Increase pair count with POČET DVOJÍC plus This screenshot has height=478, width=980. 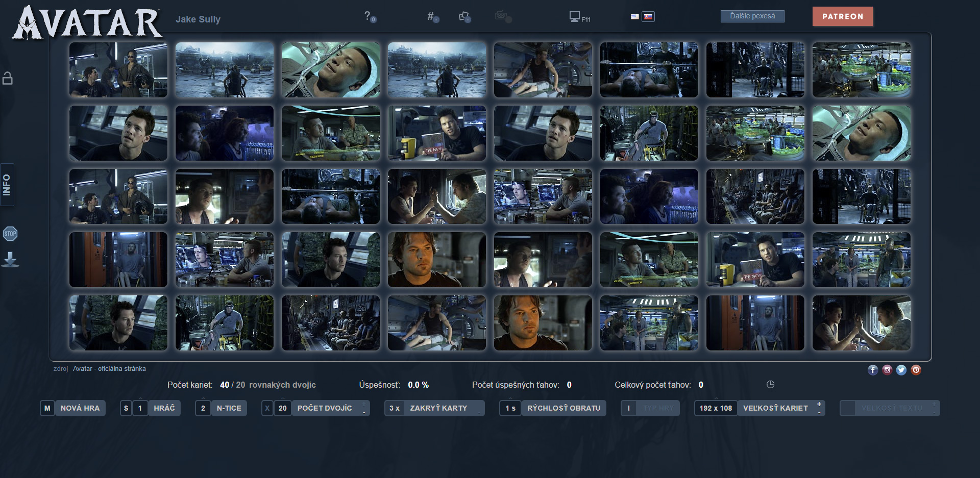coord(364,404)
